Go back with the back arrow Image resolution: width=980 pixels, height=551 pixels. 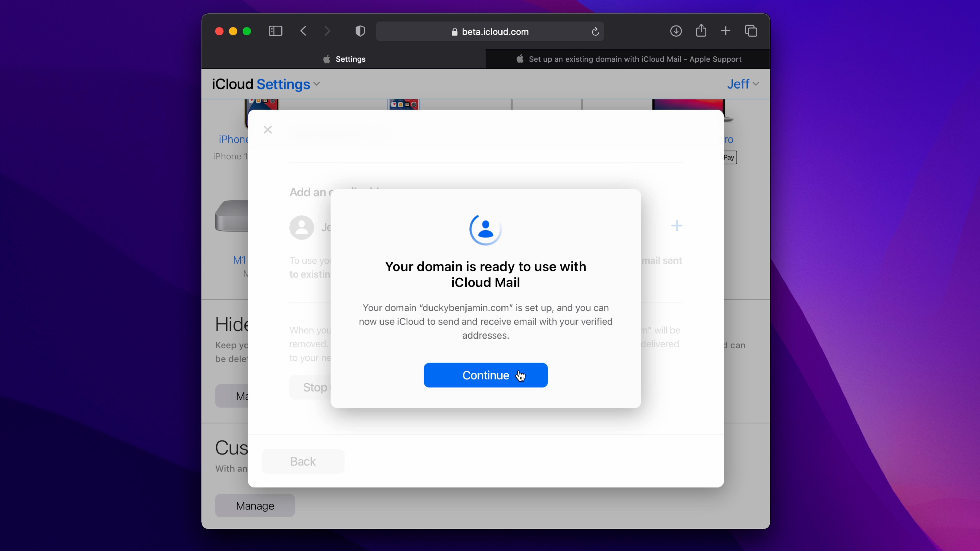tap(303, 31)
